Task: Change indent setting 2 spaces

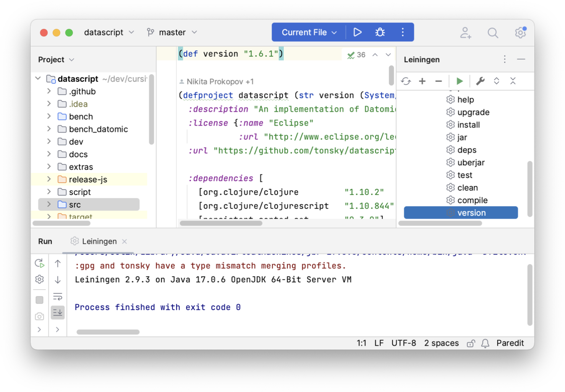Action: (441, 343)
